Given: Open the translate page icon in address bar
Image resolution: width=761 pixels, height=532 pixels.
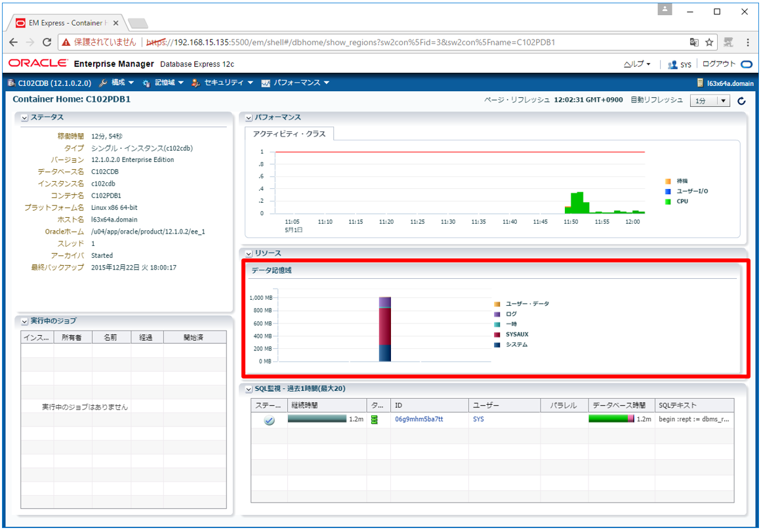Looking at the screenshot, I should pyautogui.click(x=694, y=42).
